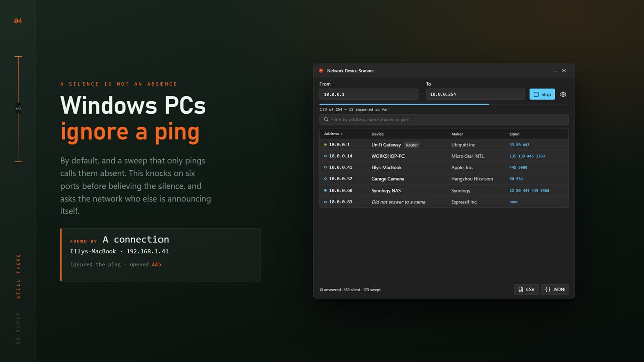The image size is (644, 362).
Task: Click the magnifier icon in the filter box
Action: point(326,120)
